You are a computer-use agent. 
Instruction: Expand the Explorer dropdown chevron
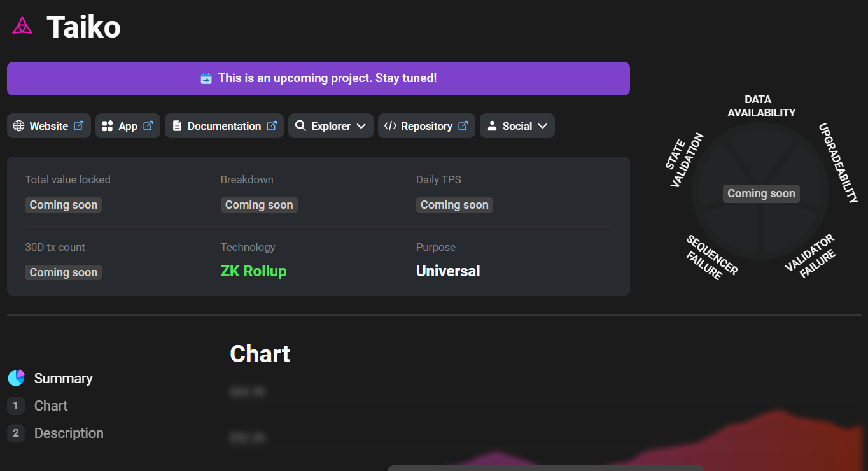point(361,126)
